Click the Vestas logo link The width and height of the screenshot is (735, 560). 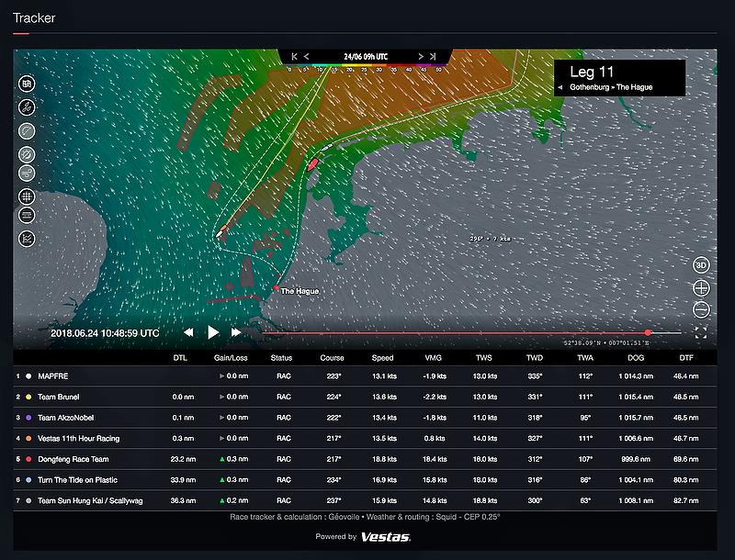tap(386, 537)
